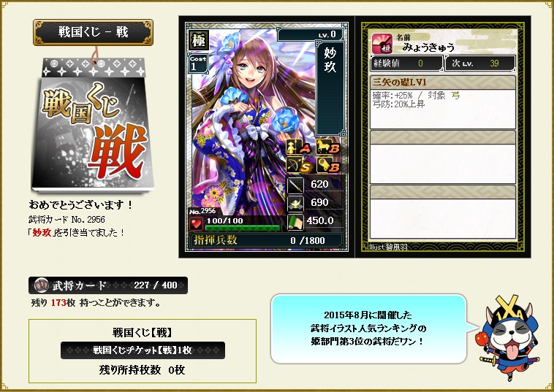Click the siege weapon aptitude B icon
Image resolution: width=554 pixels, height=392 pixels.
(x=328, y=165)
